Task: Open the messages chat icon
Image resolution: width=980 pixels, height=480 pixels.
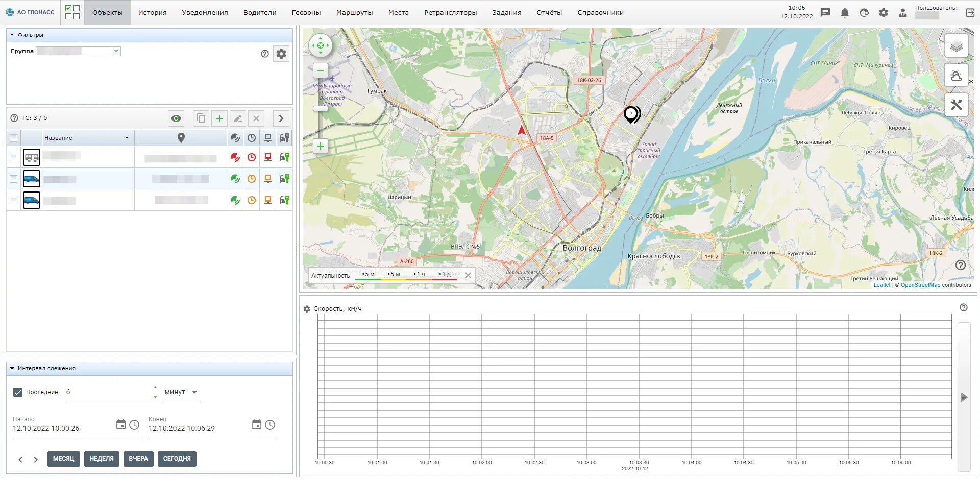Action: tap(825, 13)
